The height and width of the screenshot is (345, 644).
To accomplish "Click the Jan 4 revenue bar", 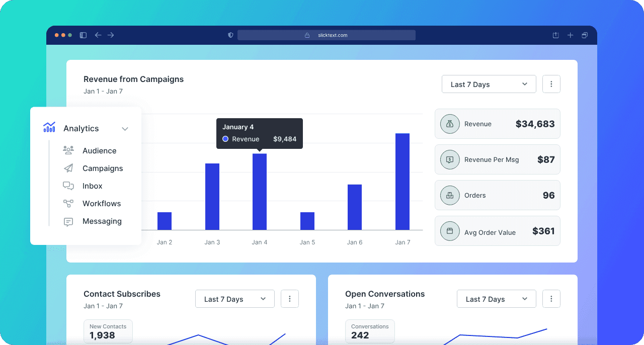I will click(260, 192).
